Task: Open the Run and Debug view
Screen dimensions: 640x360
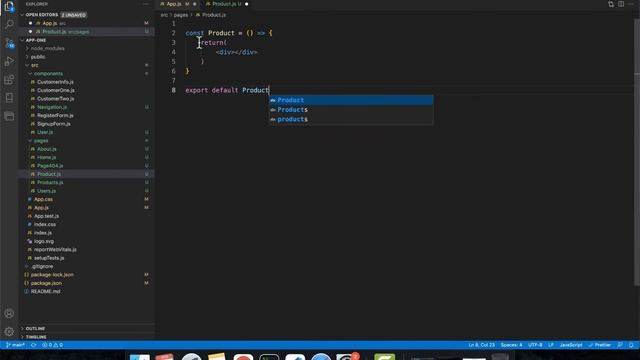Action: pos(9,61)
